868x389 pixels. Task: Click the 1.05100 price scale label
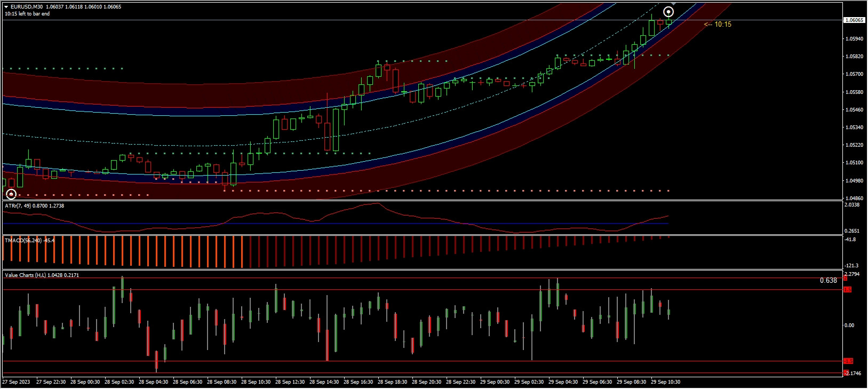pyautogui.click(x=854, y=163)
